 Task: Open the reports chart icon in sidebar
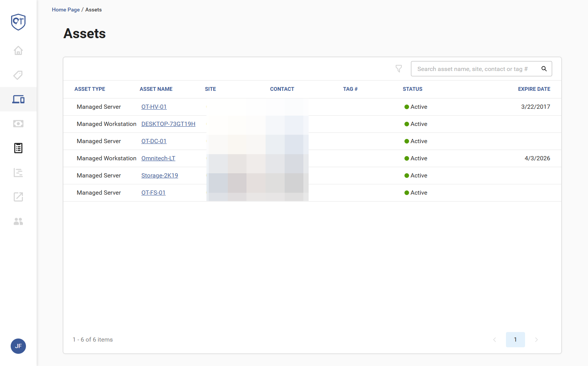(18, 173)
